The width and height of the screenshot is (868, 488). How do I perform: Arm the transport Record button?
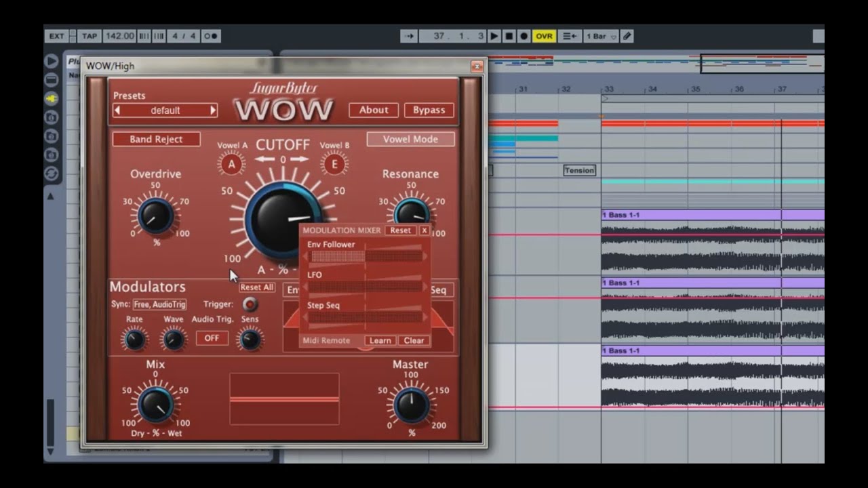coord(524,36)
